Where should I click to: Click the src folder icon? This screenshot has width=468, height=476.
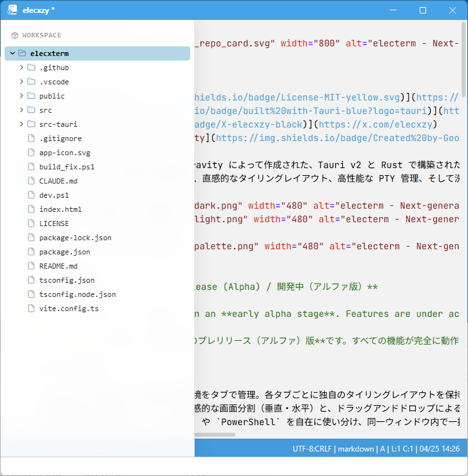tap(32, 110)
